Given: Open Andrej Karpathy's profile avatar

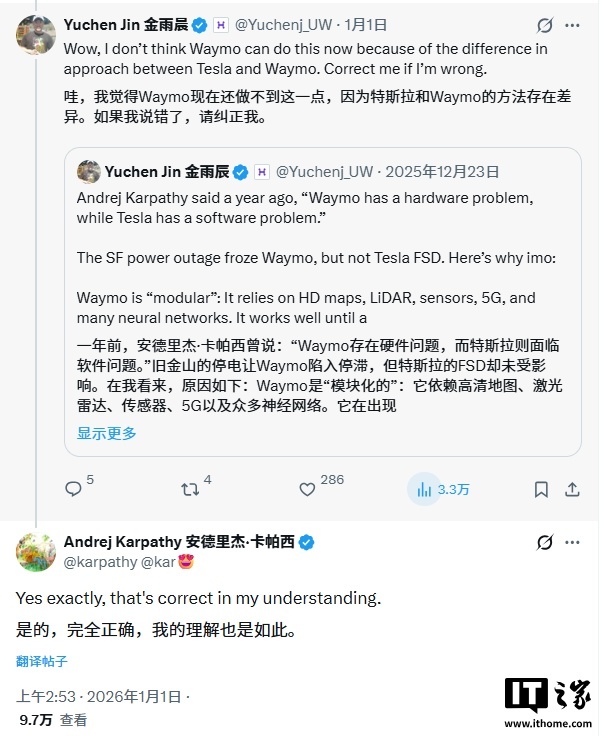Looking at the screenshot, I should tap(35, 552).
